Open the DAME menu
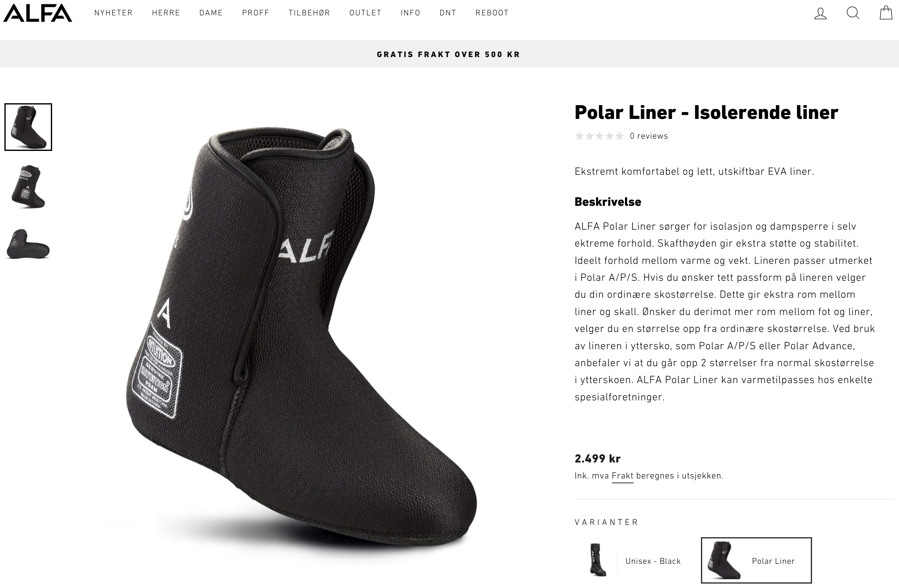 point(211,13)
